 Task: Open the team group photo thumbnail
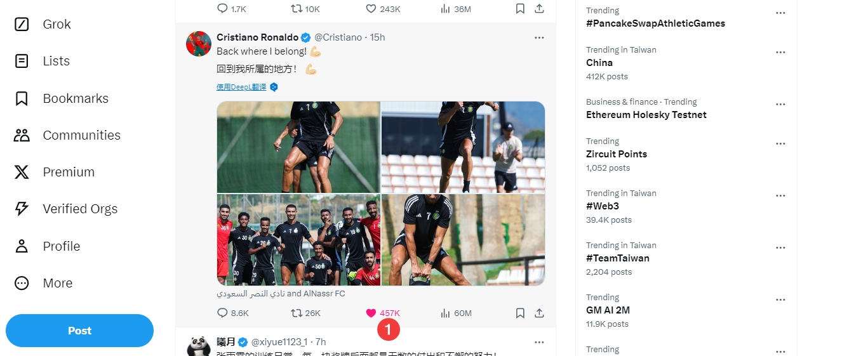pyautogui.click(x=298, y=239)
